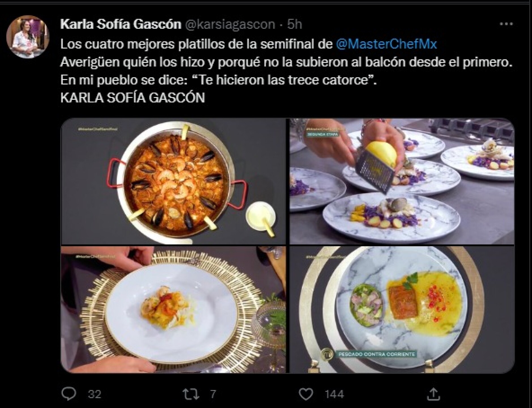Select the 5h timestamp to open the tweet

294,25
